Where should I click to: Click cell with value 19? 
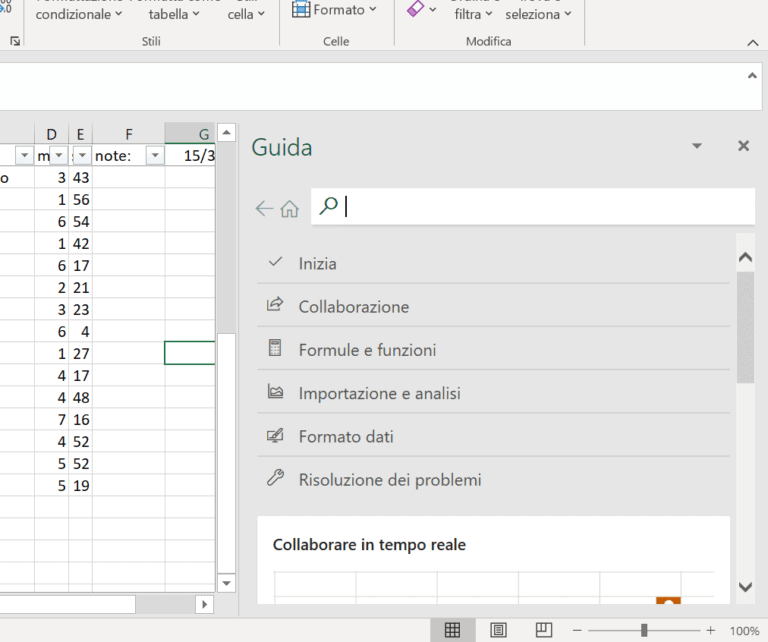[80, 486]
